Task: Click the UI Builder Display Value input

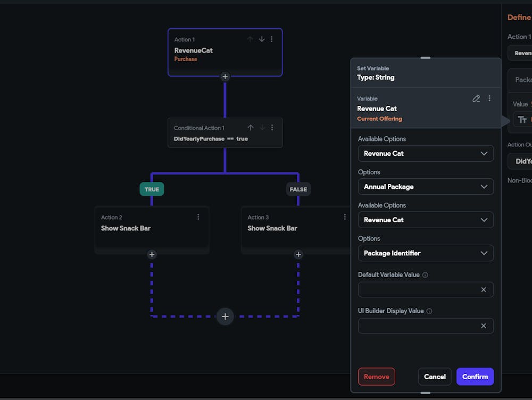Action: 418,326
